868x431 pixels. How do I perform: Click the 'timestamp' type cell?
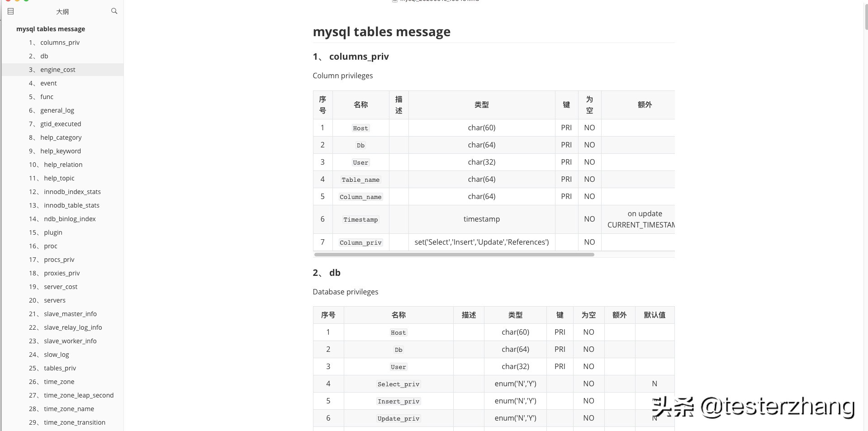[482, 219]
